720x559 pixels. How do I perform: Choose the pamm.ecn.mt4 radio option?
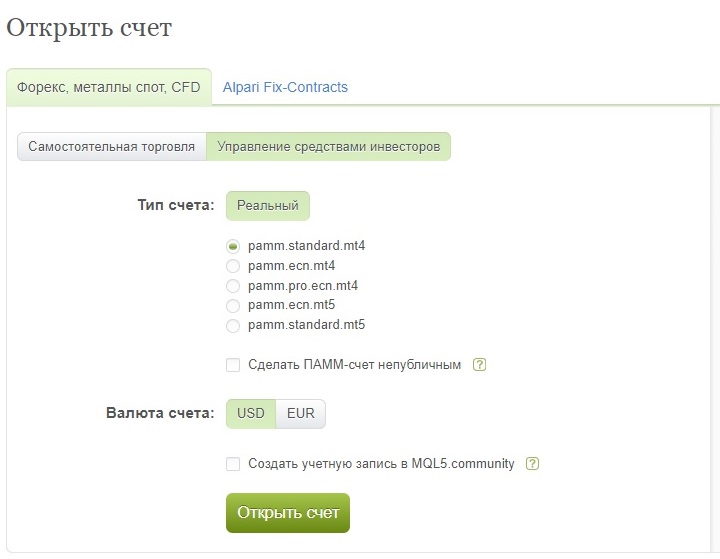(x=233, y=266)
